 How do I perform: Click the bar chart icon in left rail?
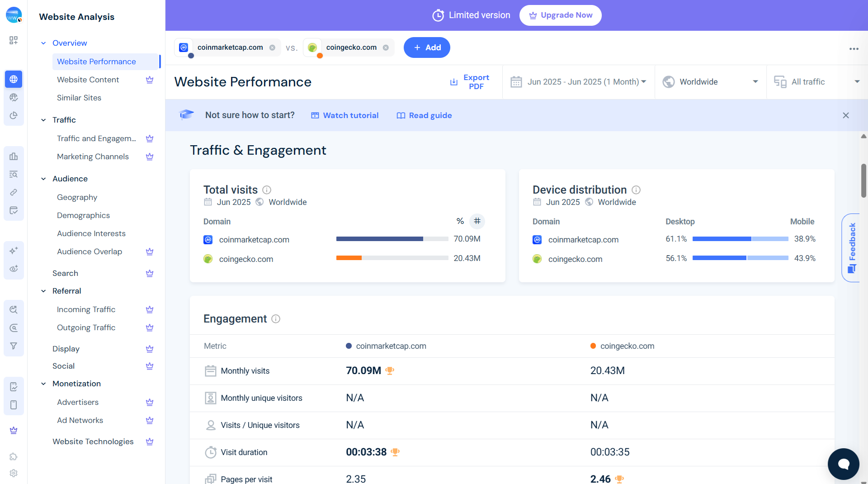(x=14, y=157)
